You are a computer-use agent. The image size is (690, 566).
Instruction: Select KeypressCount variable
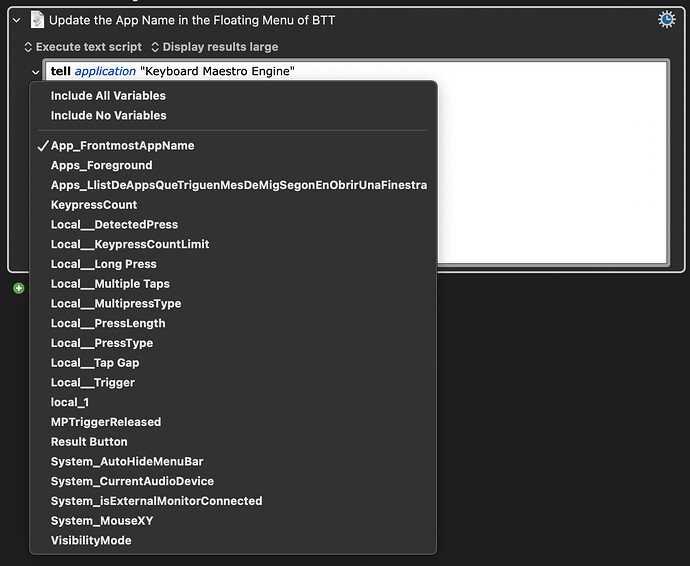(233, 205)
